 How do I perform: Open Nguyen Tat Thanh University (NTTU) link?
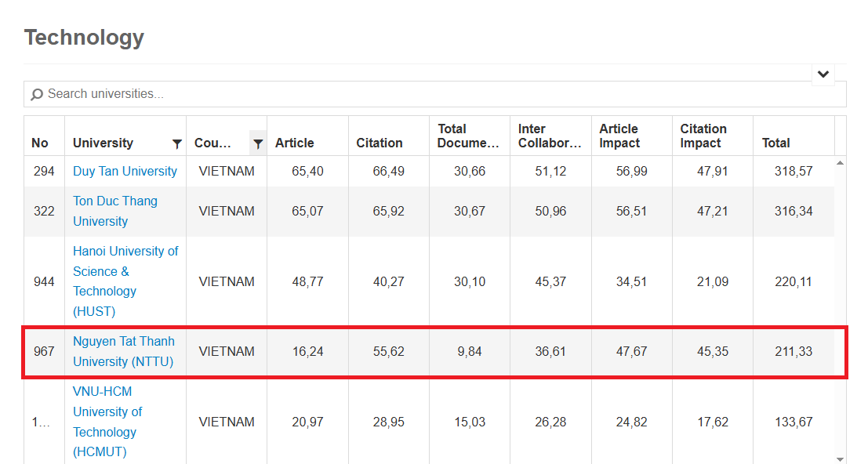coord(124,351)
